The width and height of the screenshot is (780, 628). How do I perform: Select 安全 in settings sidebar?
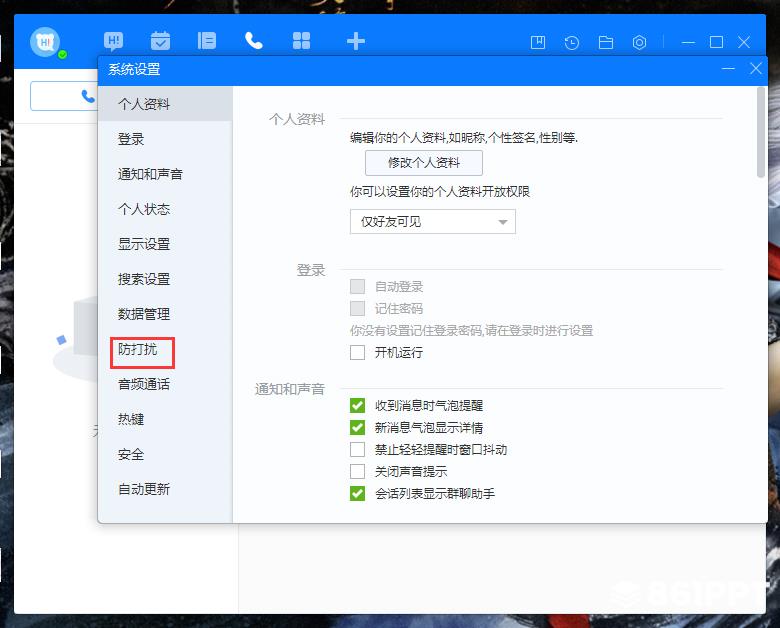click(x=165, y=454)
